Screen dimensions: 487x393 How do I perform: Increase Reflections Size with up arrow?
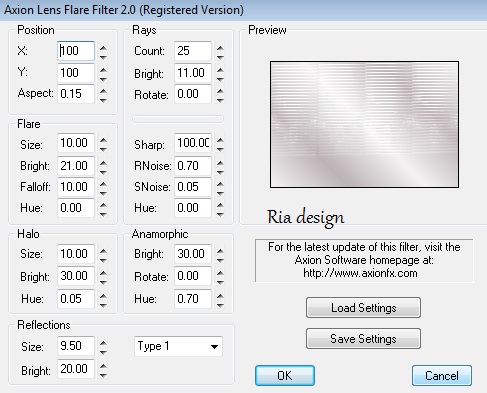[x=103, y=343]
